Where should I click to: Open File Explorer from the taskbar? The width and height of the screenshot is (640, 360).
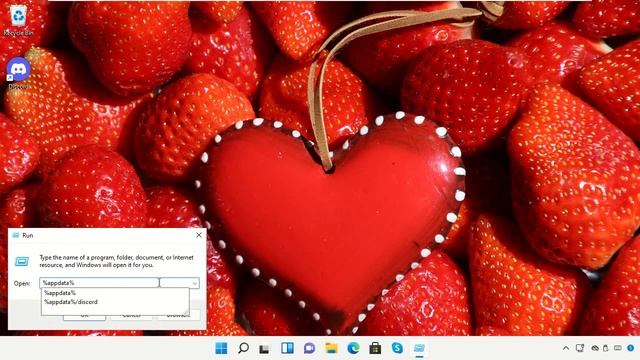pos(331,348)
